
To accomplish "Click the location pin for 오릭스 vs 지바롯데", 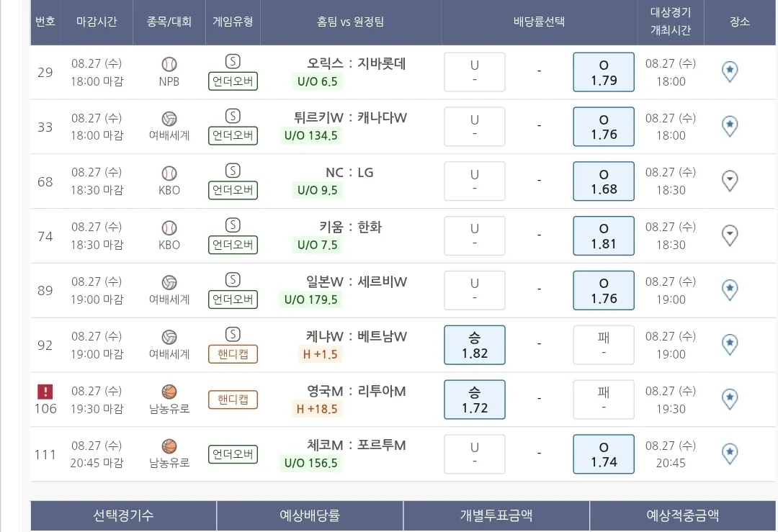I will click(730, 71).
